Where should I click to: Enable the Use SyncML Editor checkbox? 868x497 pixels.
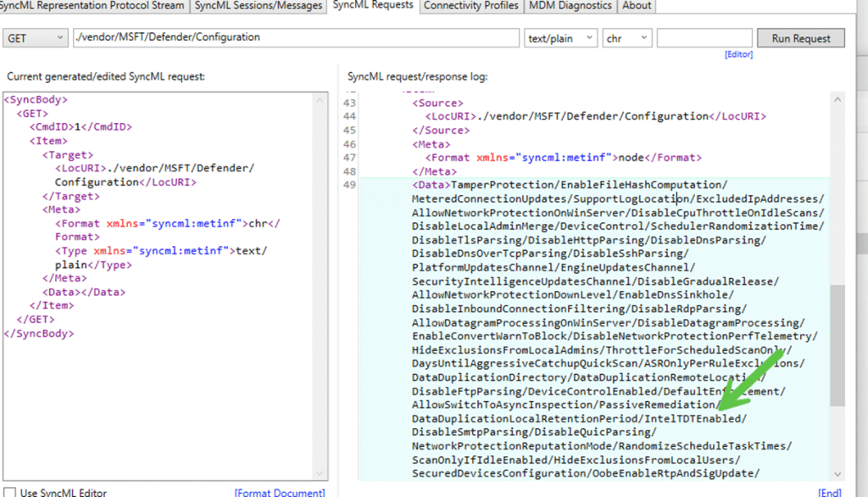pyautogui.click(x=10, y=492)
